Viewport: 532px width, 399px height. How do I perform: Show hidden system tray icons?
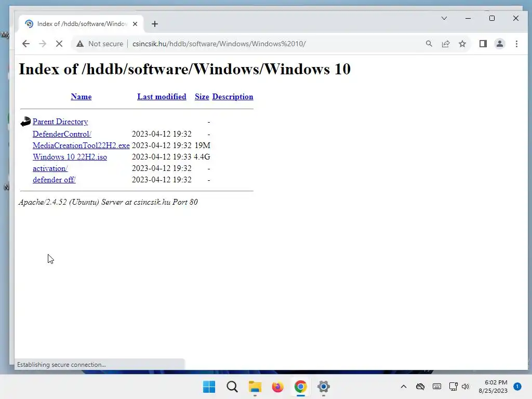(x=403, y=387)
